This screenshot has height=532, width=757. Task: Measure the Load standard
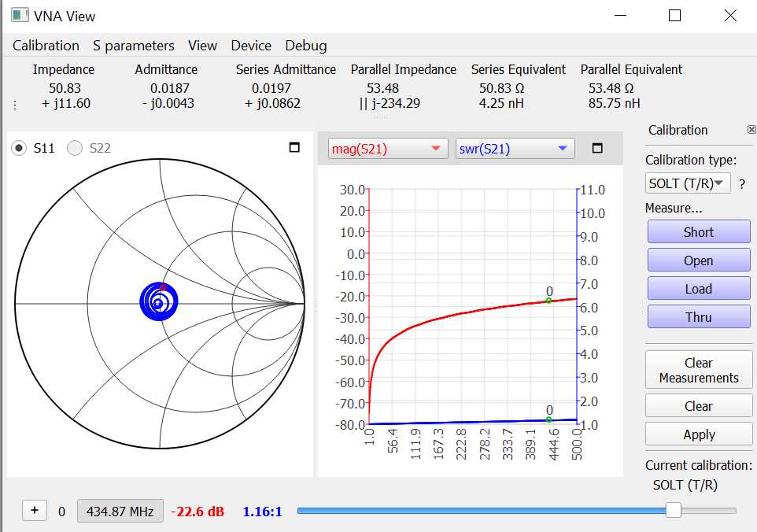[699, 289]
